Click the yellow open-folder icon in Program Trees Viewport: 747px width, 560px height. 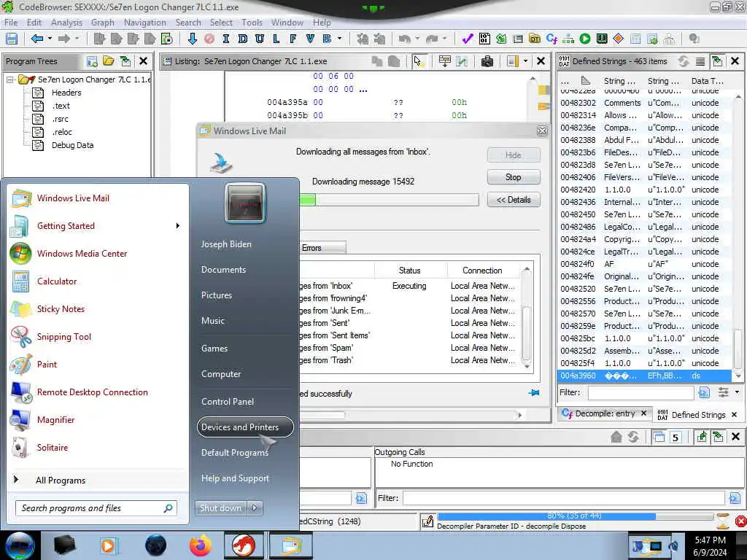pos(109,61)
